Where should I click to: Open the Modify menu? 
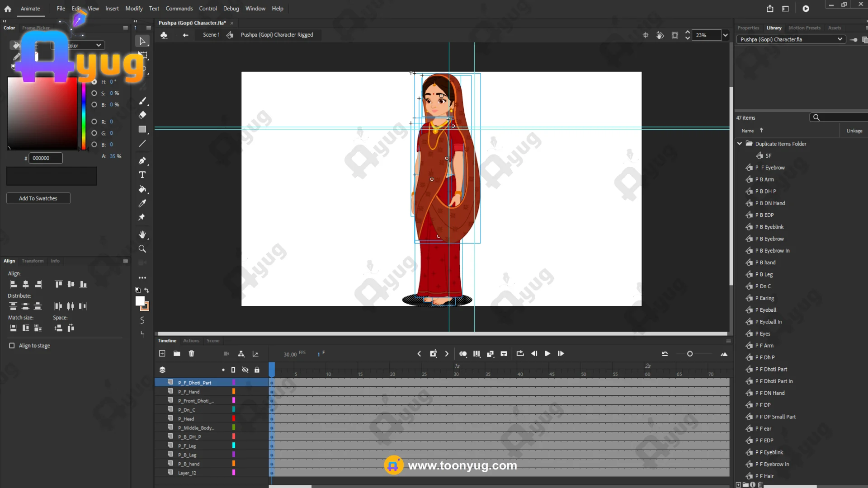pos(134,9)
